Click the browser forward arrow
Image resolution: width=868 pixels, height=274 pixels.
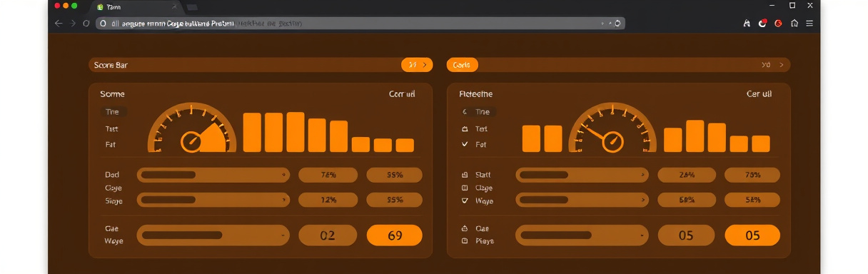(x=72, y=23)
